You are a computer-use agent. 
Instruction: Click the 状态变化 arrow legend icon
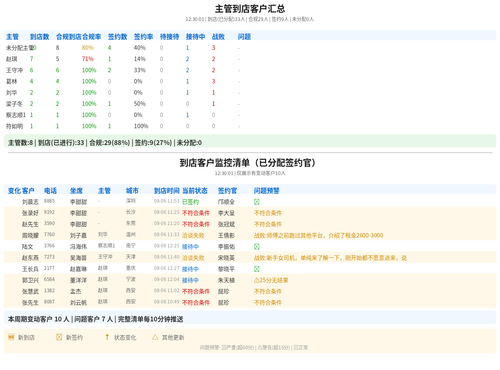pyautogui.click(x=107, y=337)
